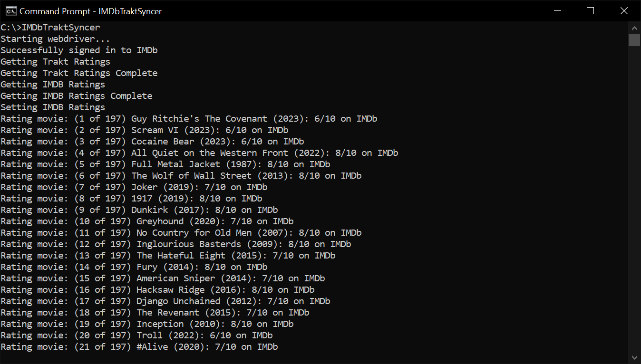Maximize the Command Prompt window

click(x=591, y=11)
